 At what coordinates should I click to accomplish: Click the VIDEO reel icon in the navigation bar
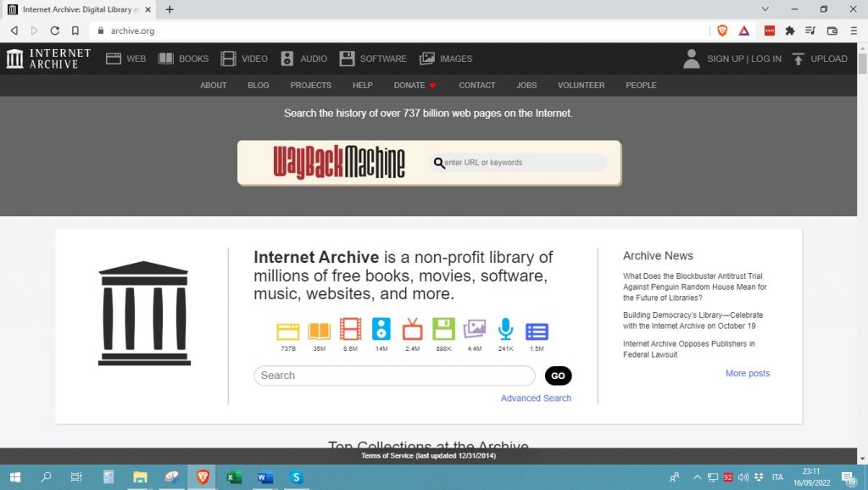(227, 58)
